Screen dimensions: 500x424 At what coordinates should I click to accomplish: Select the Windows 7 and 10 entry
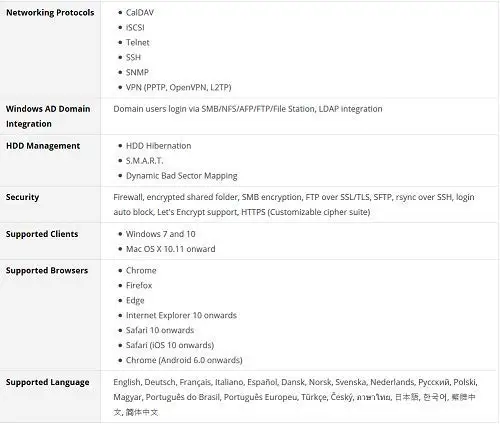[160, 234]
